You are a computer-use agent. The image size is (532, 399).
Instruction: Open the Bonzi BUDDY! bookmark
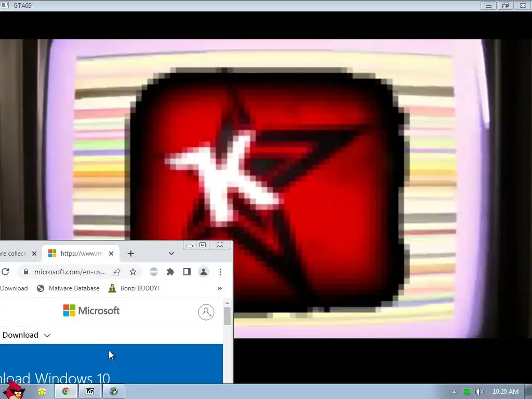[134, 288]
